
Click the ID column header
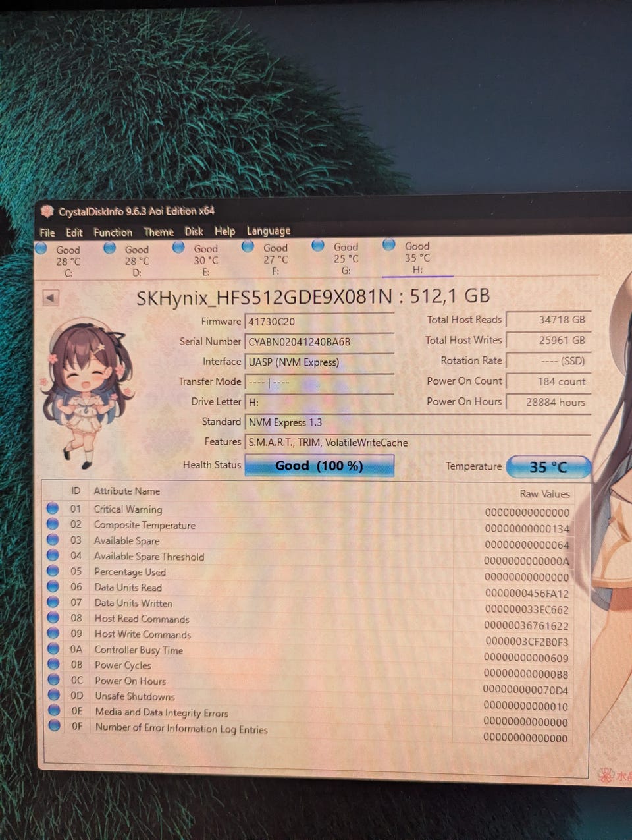coord(76,491)
